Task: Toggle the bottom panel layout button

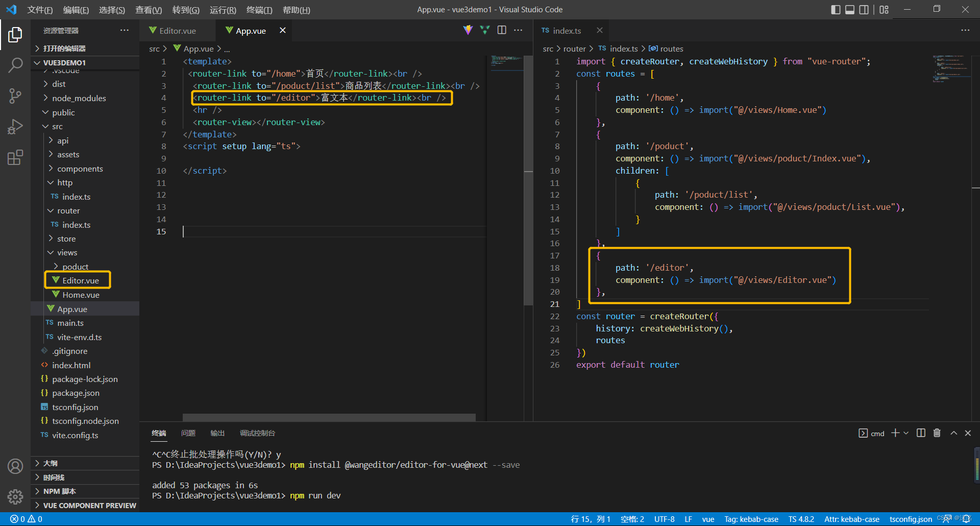Action: (x=850, y=10)
